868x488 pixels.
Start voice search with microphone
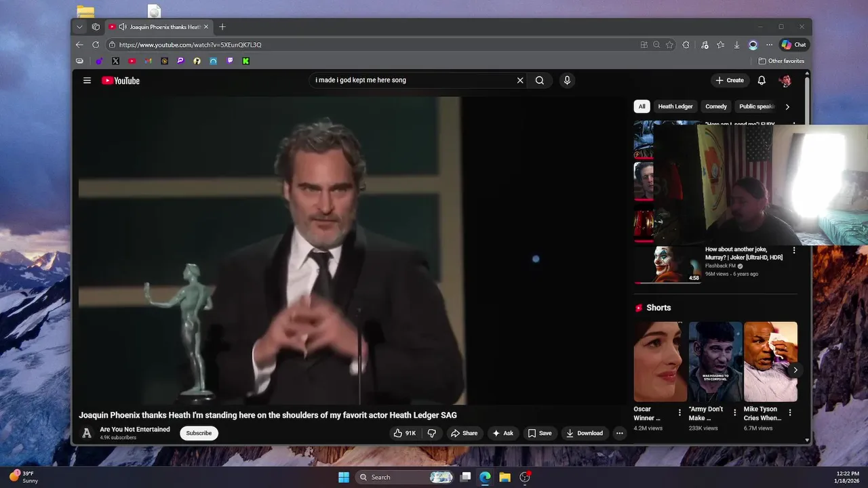pyautogui.click(x=567, y=80)
